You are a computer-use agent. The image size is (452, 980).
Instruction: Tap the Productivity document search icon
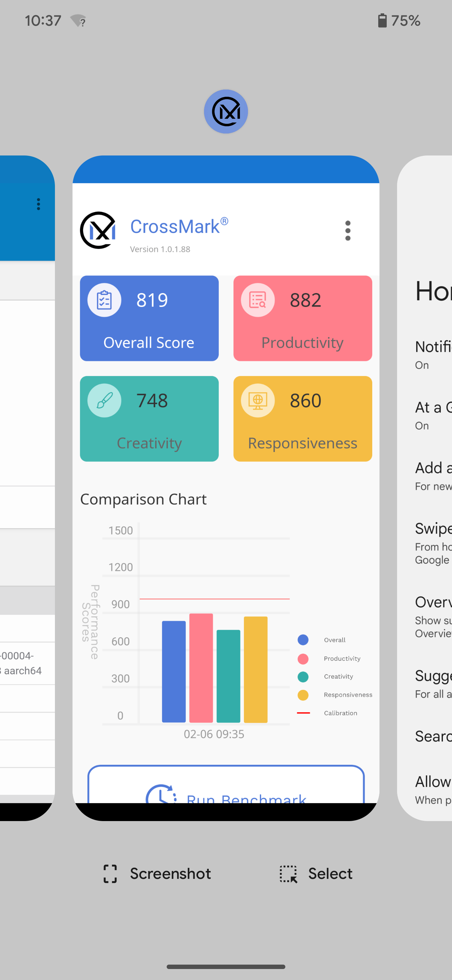258,300
